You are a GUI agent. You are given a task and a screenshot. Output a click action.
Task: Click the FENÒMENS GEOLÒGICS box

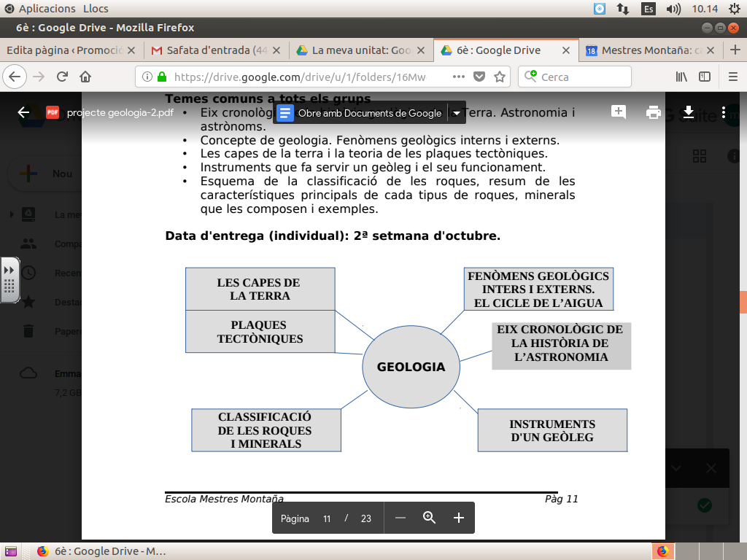(x=539, y=289)
